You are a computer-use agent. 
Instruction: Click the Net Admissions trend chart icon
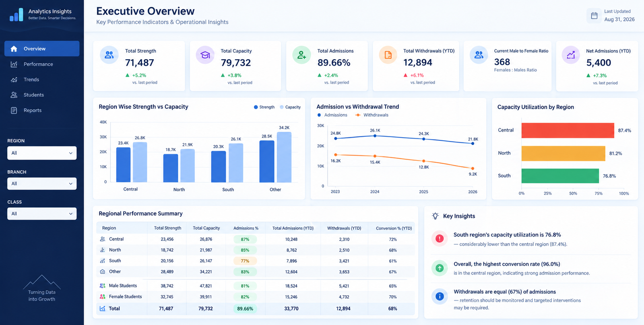point(571,55)
